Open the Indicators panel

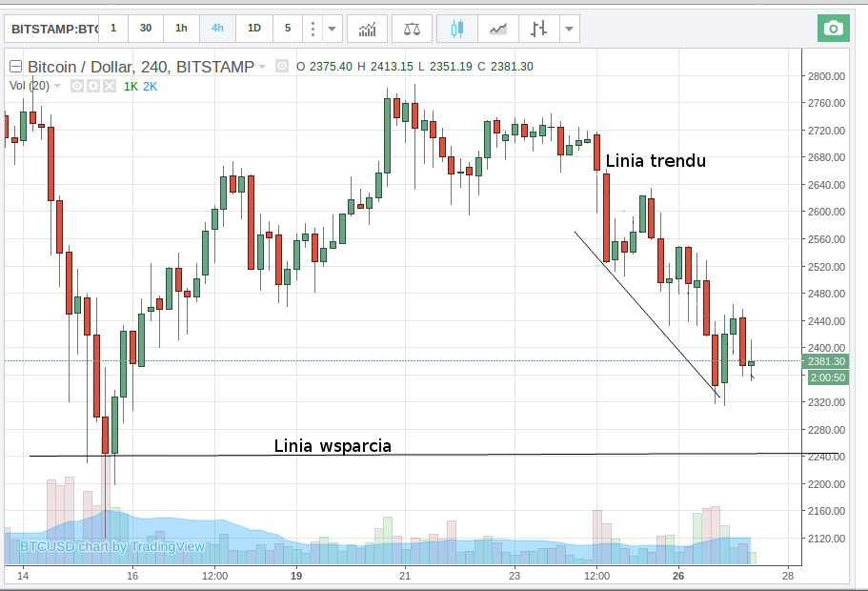click(368, 29)
